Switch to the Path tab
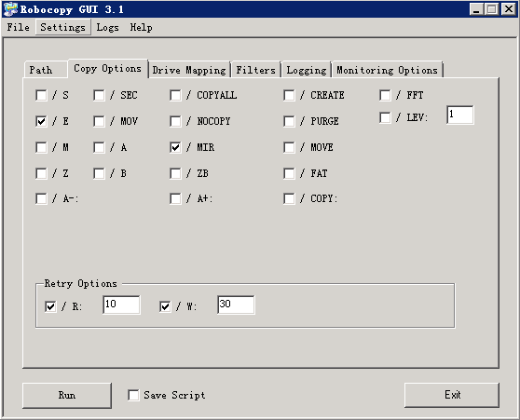 click(46, 70)
